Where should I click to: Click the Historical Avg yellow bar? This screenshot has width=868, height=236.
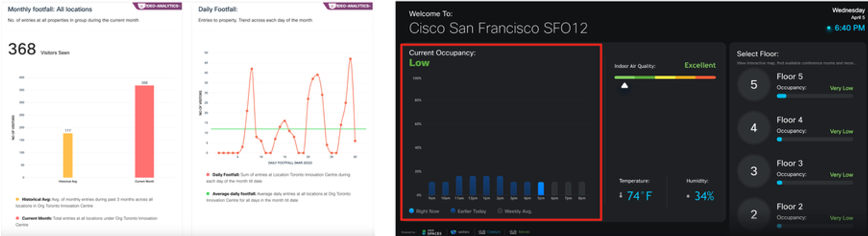[x=68, y=155]
